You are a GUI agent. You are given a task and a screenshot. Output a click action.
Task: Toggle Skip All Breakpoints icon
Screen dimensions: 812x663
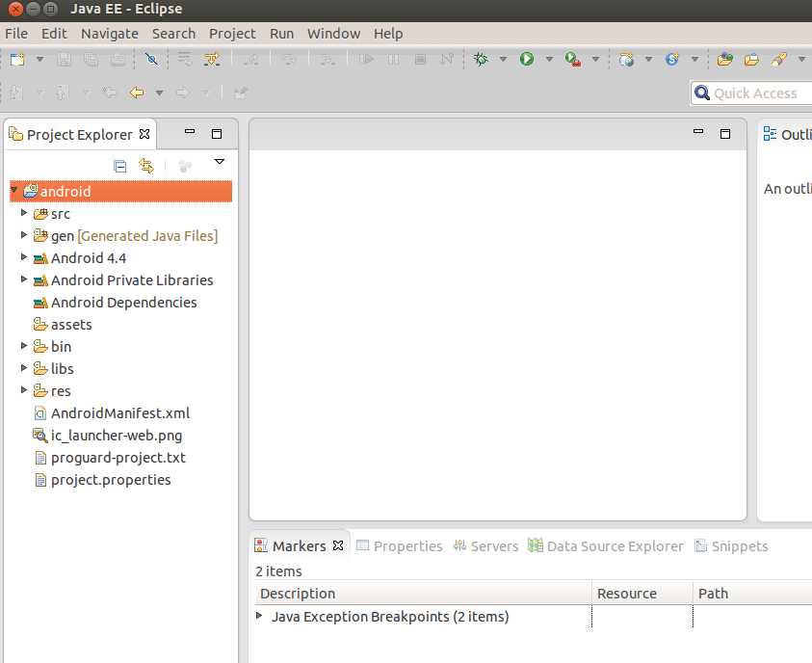click(152, 59)
